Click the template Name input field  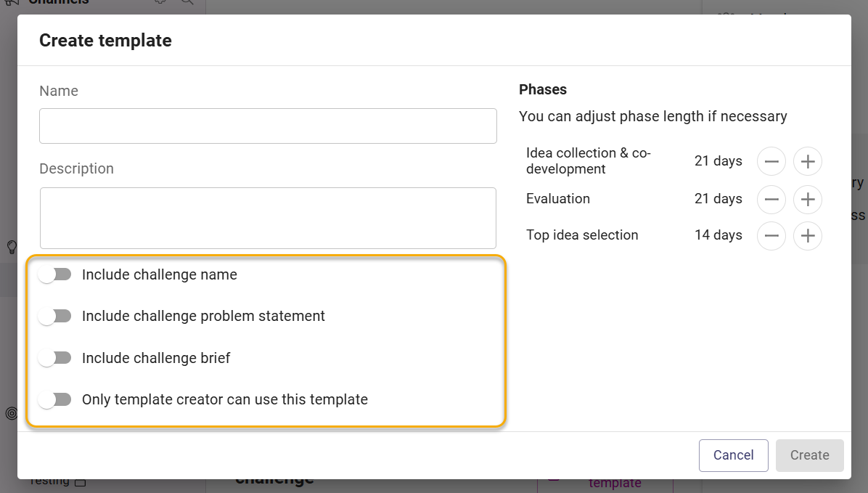[268, 126]
